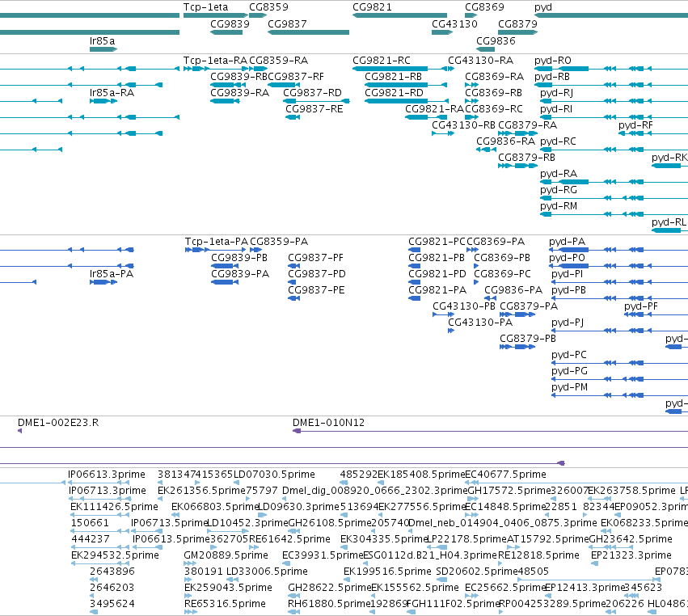688x616 pixels.
Task: Select protein CG43130-PA
Action: (x=480, y=323)
